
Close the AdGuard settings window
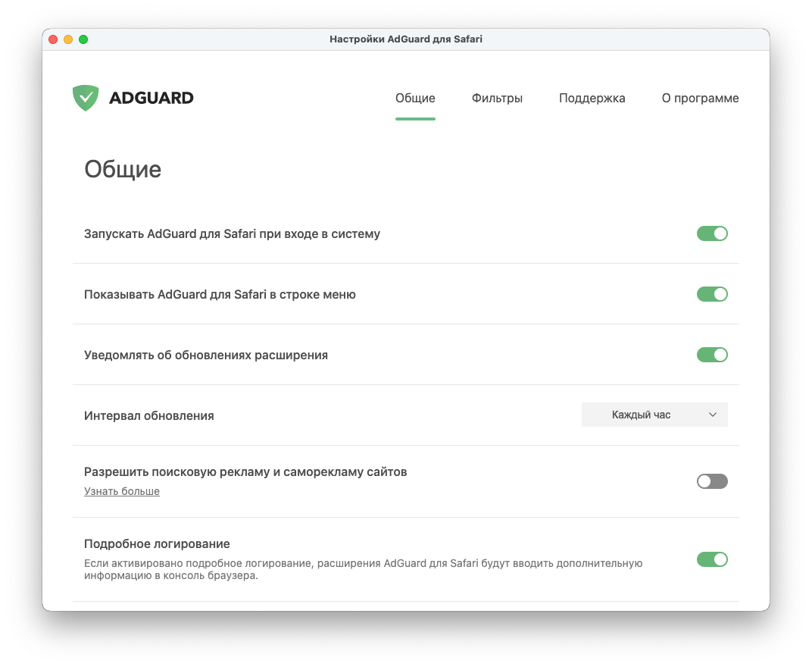tap(53, 39)
